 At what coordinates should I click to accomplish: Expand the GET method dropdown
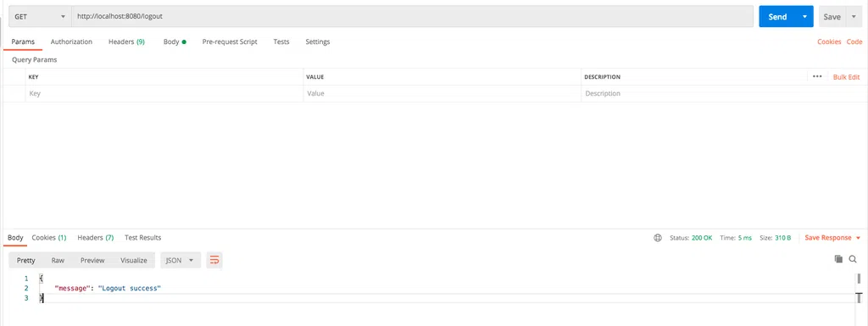[39, 17]
